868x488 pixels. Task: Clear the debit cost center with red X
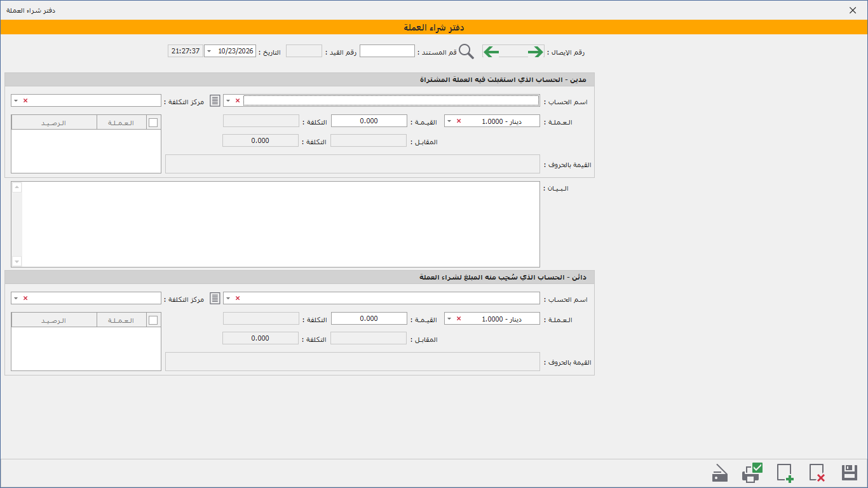(x=25, y=100)
